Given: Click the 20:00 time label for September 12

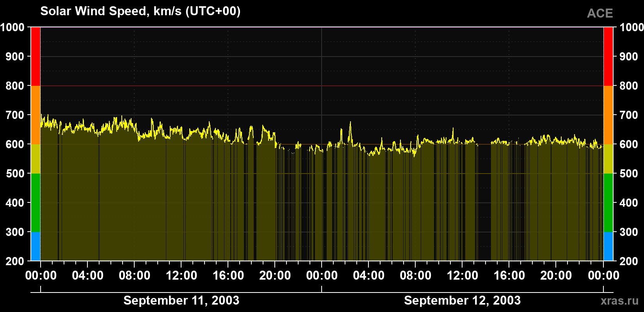Looking at the screenshot, I should [x=556, y=276].
